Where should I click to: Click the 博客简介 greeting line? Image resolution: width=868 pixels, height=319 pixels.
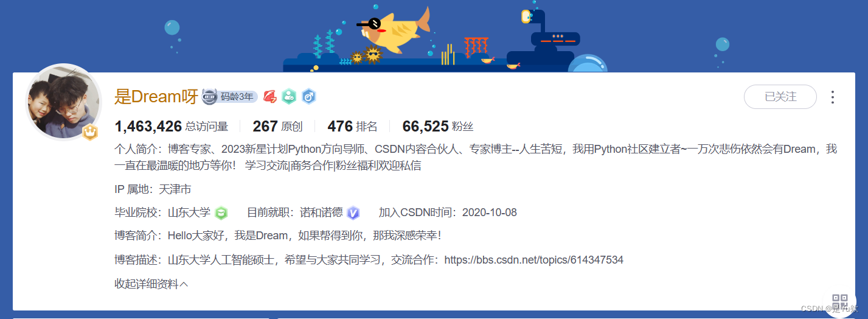click(277, 235)
